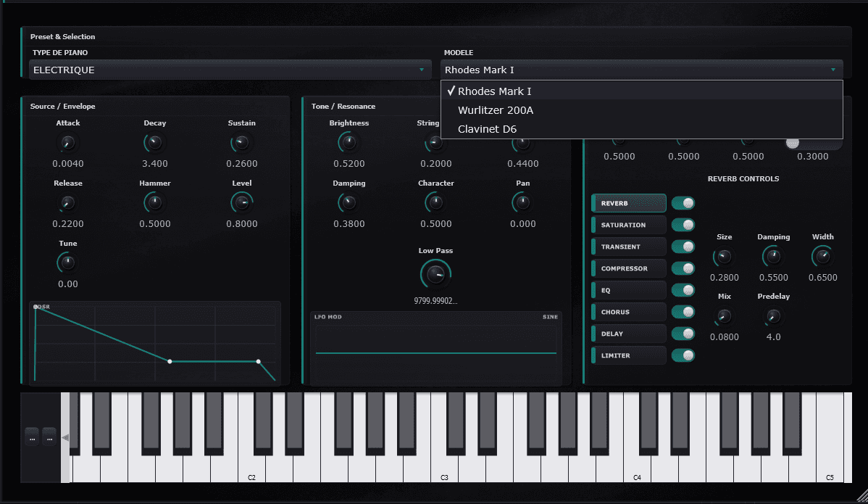The height and width of the screenshot is (504, 868).
Task: Click the ADSR envelope sustain end point
Action: (x=258, y=361)
